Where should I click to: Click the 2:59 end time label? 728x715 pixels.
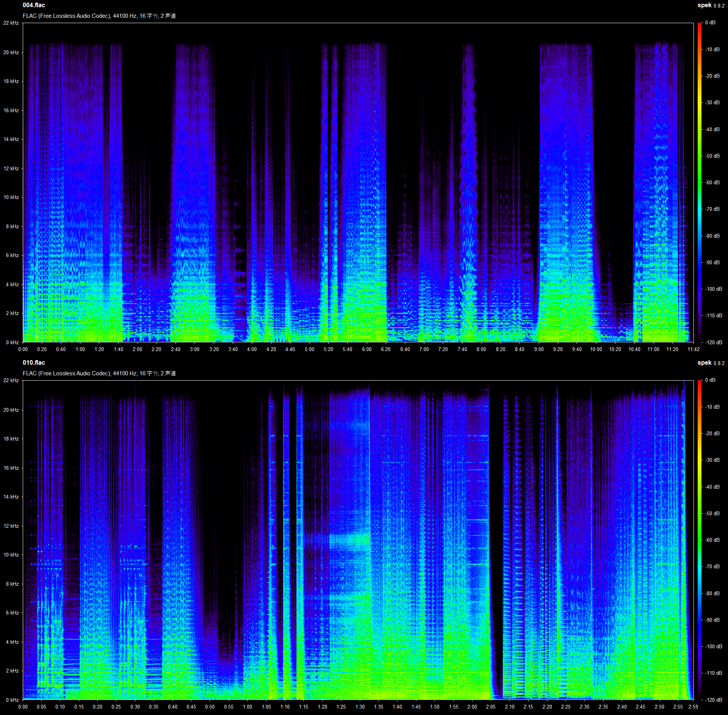tap(693, 707)
